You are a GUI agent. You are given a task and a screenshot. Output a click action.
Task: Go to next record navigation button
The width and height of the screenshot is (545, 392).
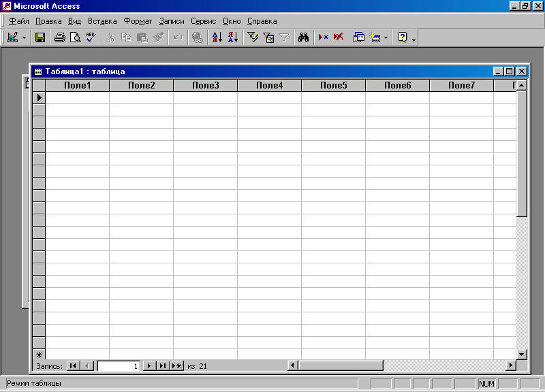(x=149, y=366)
